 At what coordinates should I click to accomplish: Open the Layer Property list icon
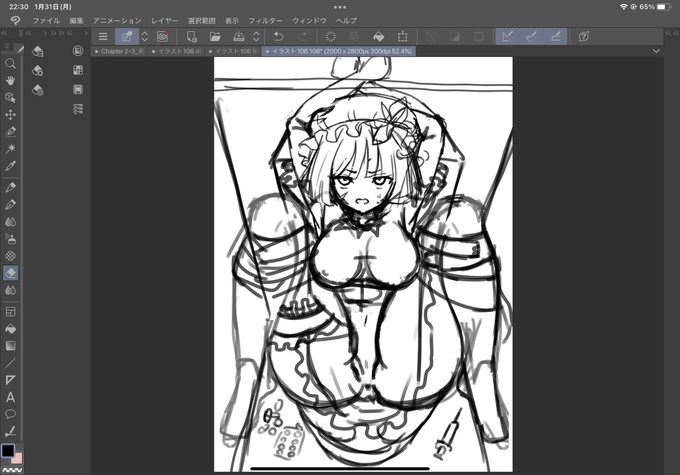(x=78, y=109)
